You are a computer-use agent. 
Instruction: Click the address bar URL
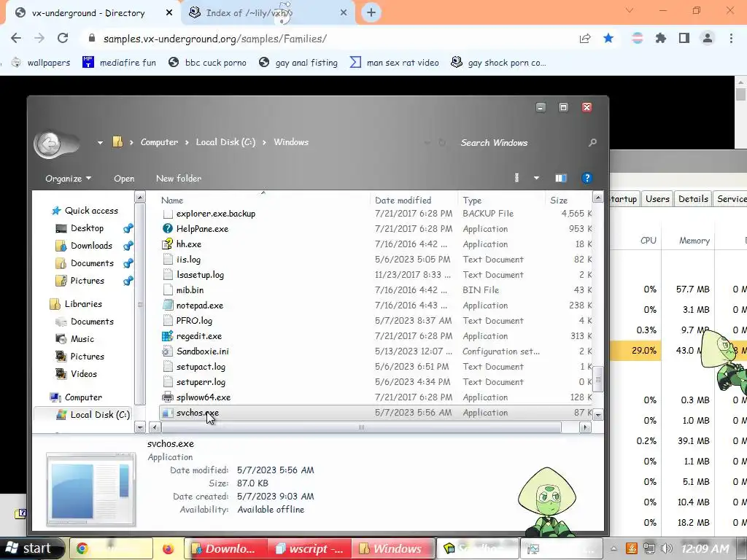pyautogui.click(x=215, y=39)
